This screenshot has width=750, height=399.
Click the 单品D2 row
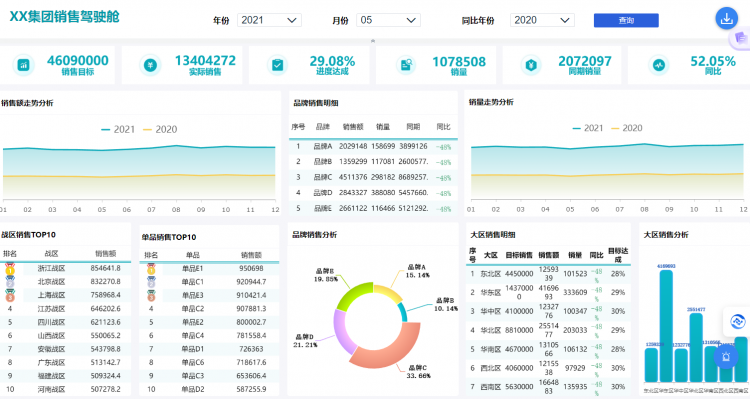pyautogui.click(x=209, y=389)
